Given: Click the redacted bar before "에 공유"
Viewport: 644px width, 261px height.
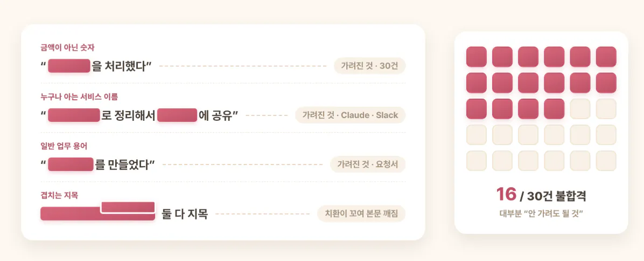Looking at the screenshot, I should point(177,115).
